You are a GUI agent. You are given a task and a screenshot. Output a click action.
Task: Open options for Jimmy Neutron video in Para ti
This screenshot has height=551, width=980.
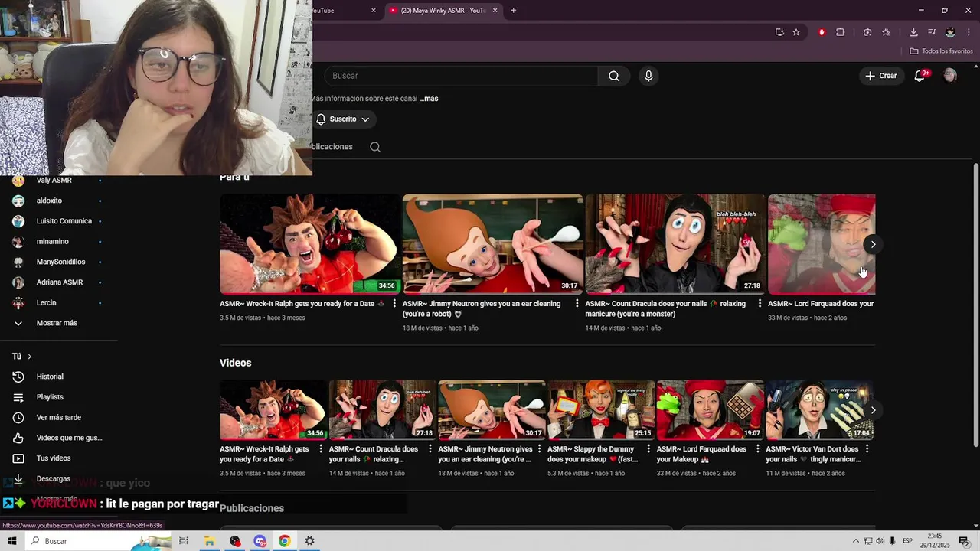pyautogui.click(x=577, y=304)
